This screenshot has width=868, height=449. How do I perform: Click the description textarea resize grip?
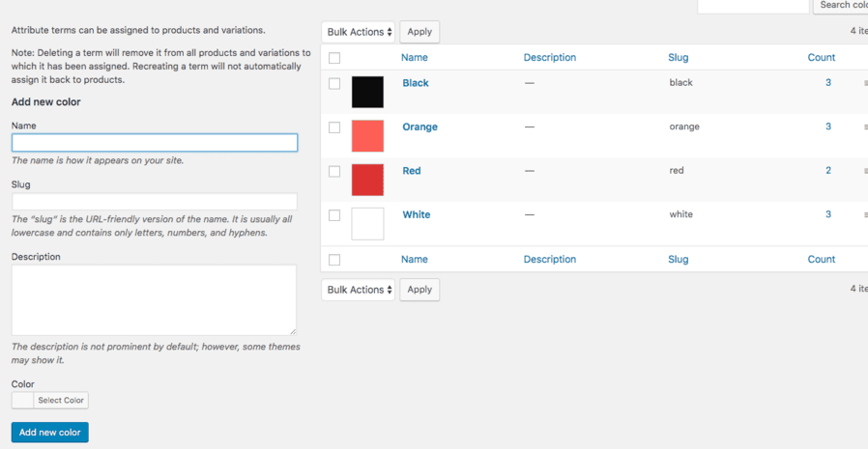293,331
